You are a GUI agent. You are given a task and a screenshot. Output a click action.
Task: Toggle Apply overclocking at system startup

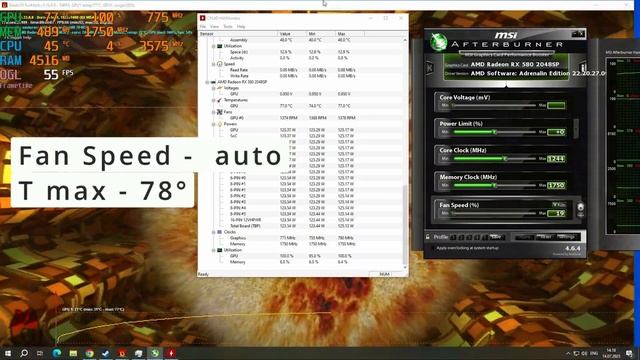pos(433,248)
